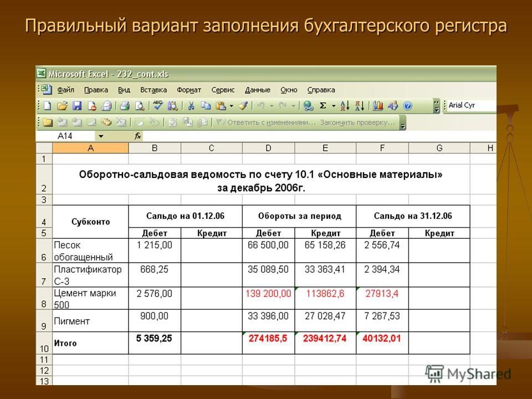532x399 pixels.
Task: Open the Сервис menu
Action: click(x=223, y=90)
